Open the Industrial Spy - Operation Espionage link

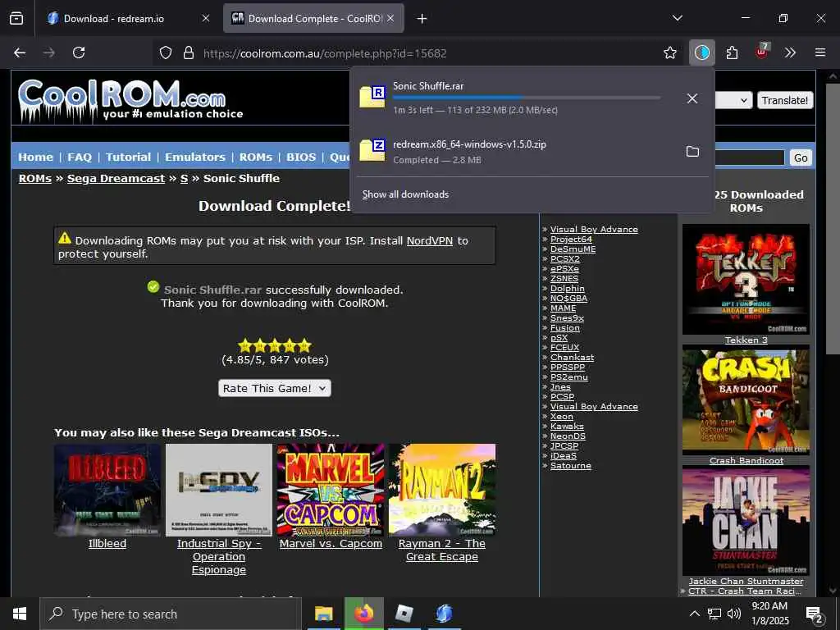click(218, 557)
